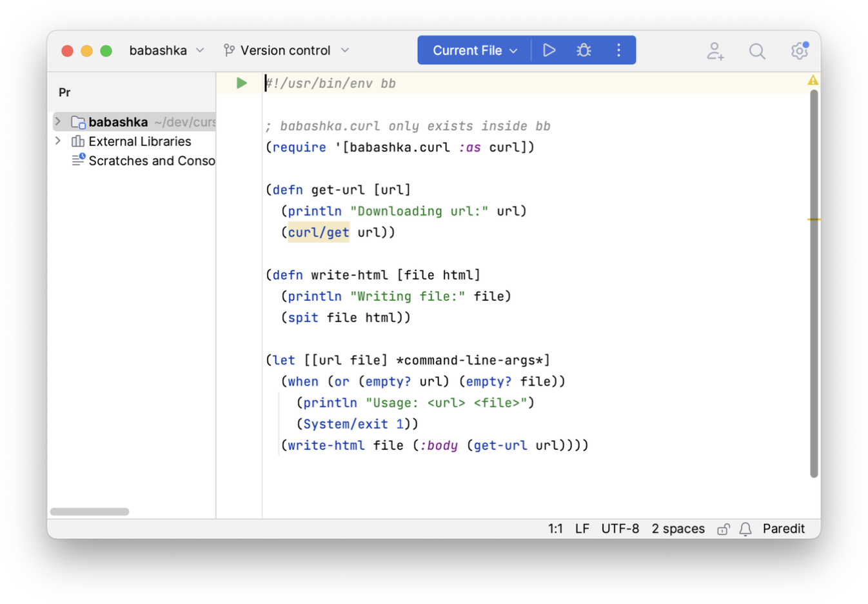This screenshot has width=868, height=604.
Task: Expand the External Libraries node
Action: (58, 141)
